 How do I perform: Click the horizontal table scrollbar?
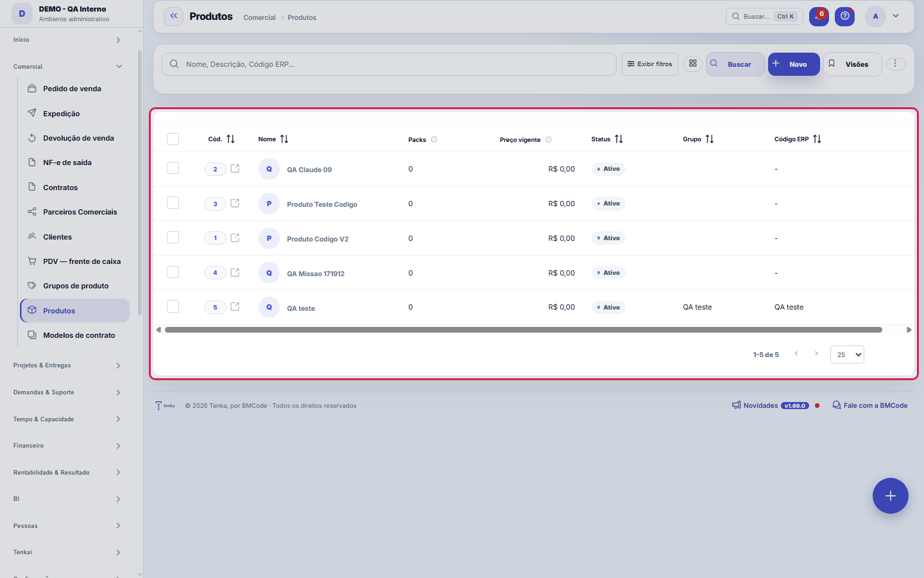pos(524,330)
